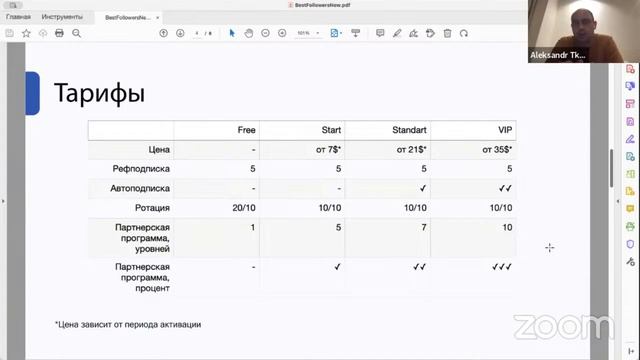Click the "от 35$*" price cell
Viewport: 640px width, 360px height.
(497, 150)
